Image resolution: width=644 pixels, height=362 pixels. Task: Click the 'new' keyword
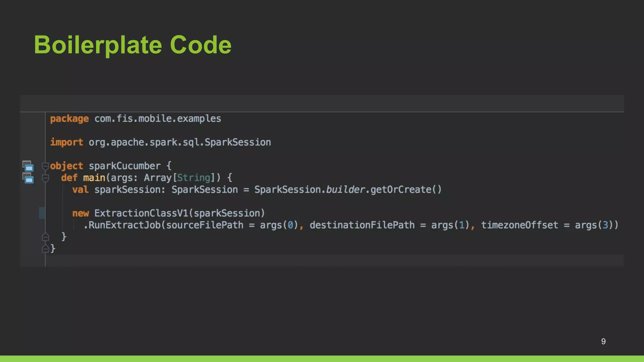80,214
